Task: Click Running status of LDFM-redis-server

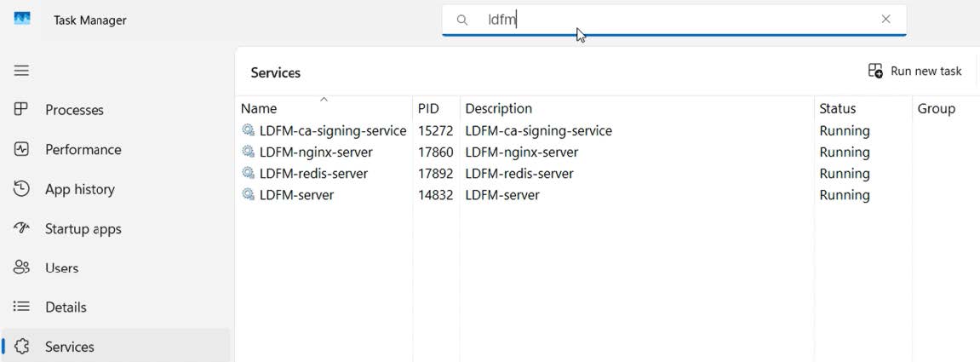Action: pyautogui.click(x=845, y=173)
